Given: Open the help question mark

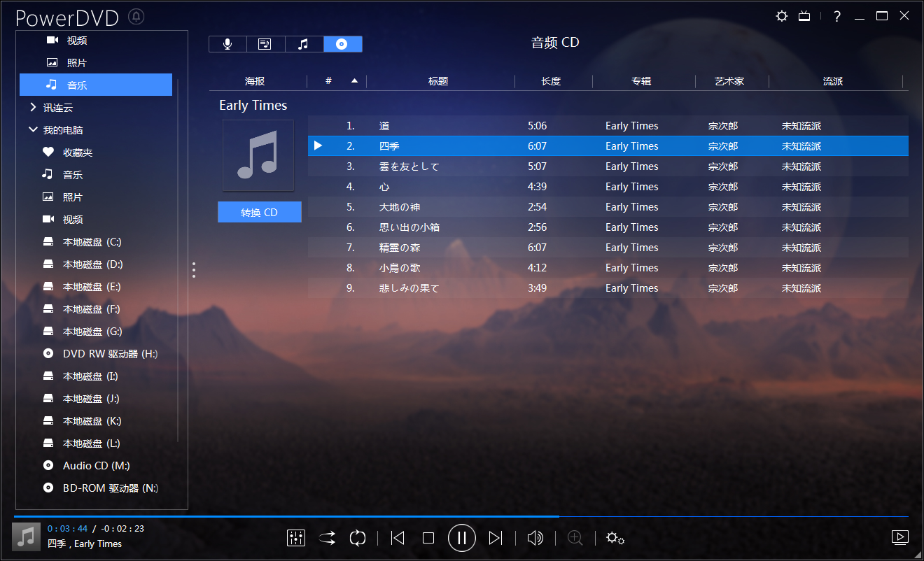Looking at the screenshot, I should tap(836, 16).
